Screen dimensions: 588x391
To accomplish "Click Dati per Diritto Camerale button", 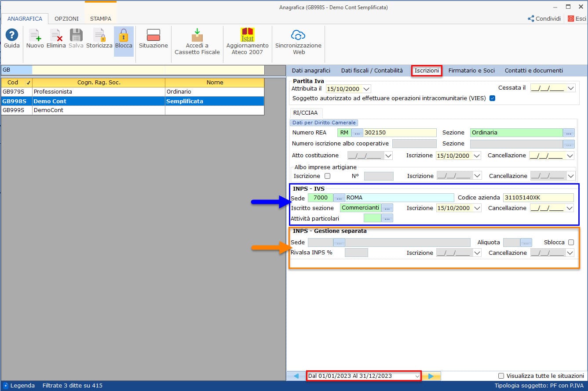I will [x=324, y=123].
